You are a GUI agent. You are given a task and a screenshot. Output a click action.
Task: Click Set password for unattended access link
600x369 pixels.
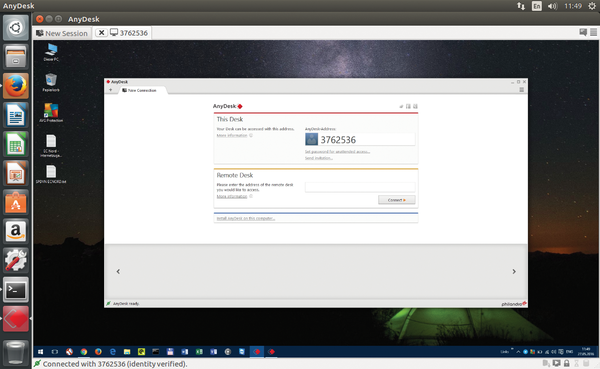[337, 152]
